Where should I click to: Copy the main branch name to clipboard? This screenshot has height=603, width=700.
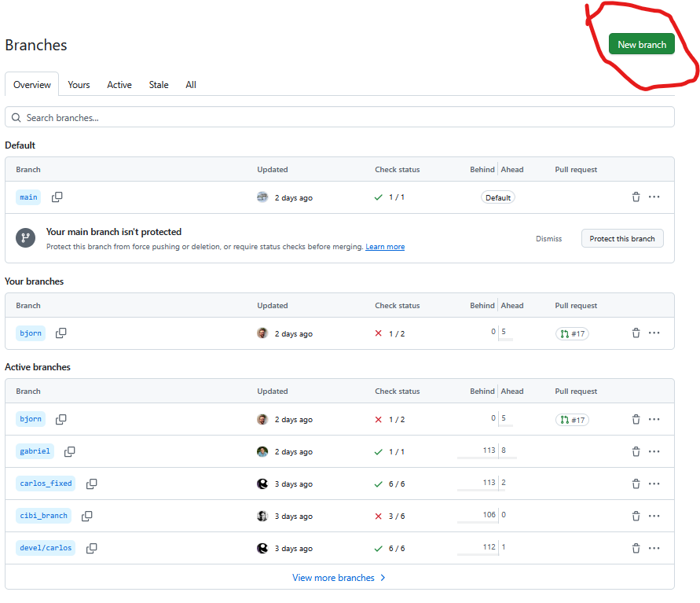pyautogui.click(x=57, y=197)
